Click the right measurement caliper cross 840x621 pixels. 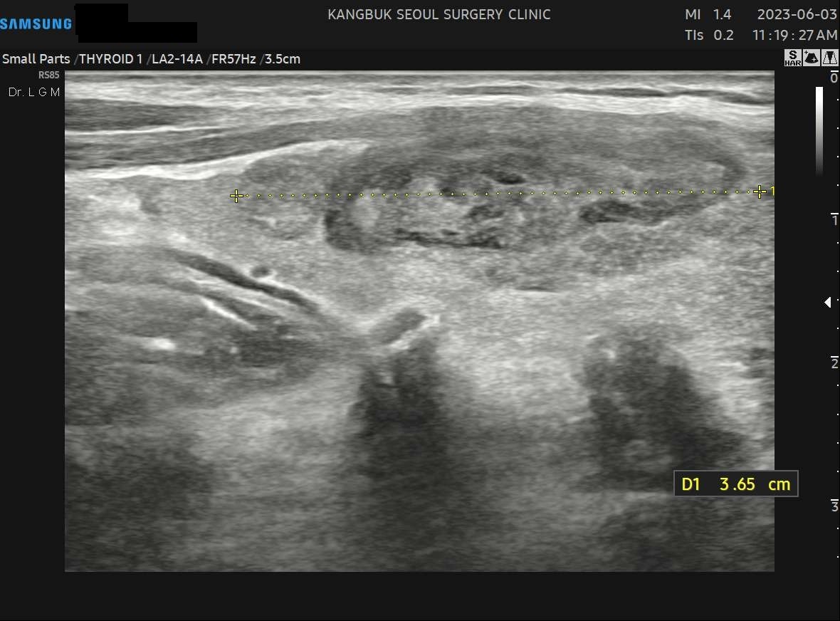click(760, 192)
